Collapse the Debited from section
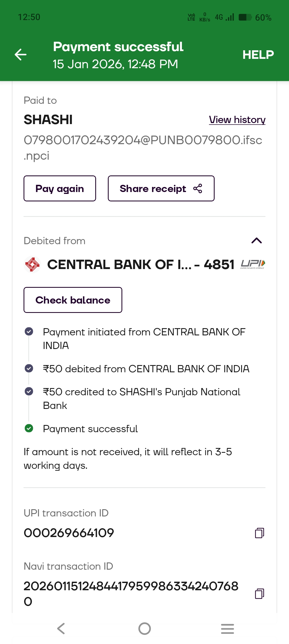 (256, 241)
